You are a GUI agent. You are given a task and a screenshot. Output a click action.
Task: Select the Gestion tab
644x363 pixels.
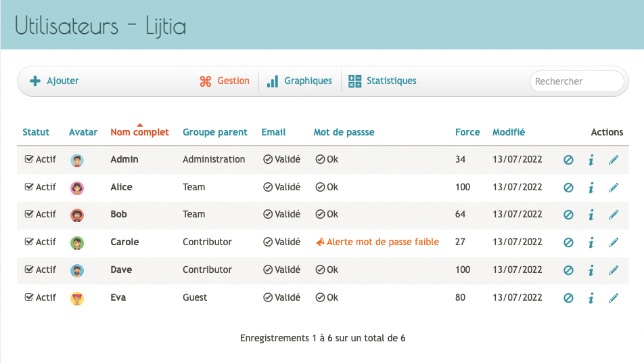225,81
